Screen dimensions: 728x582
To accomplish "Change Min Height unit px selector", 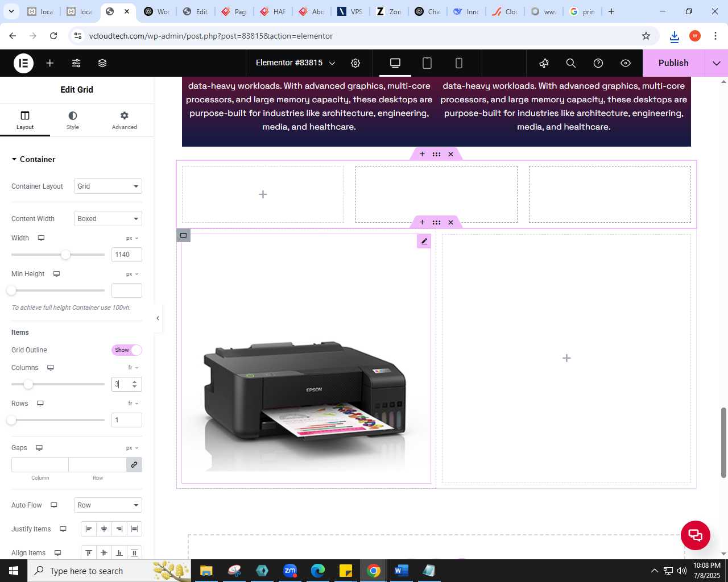I will [x=133, y=274].
